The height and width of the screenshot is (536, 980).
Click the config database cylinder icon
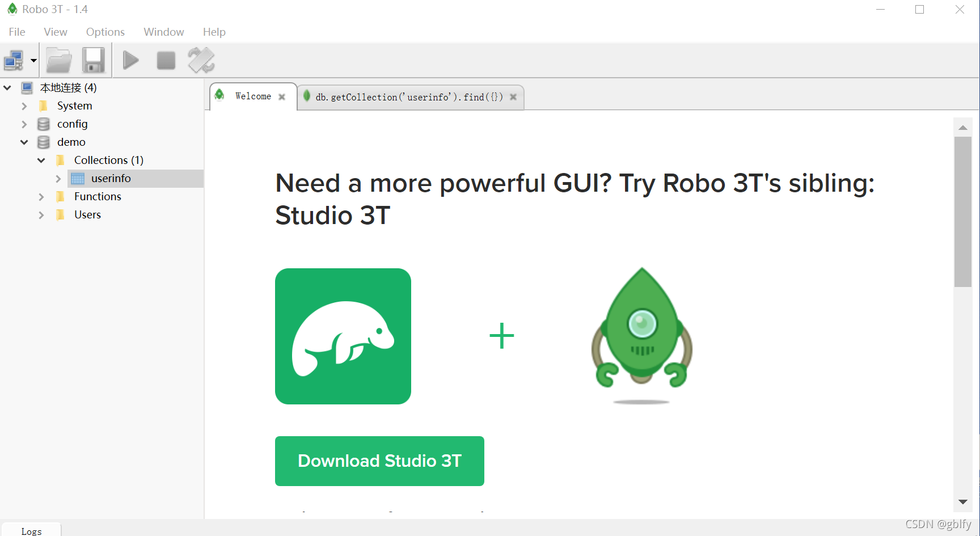tap(44, 124)
